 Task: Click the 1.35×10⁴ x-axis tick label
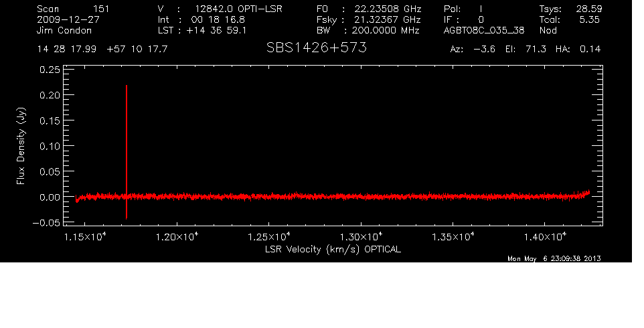(453, 237)
